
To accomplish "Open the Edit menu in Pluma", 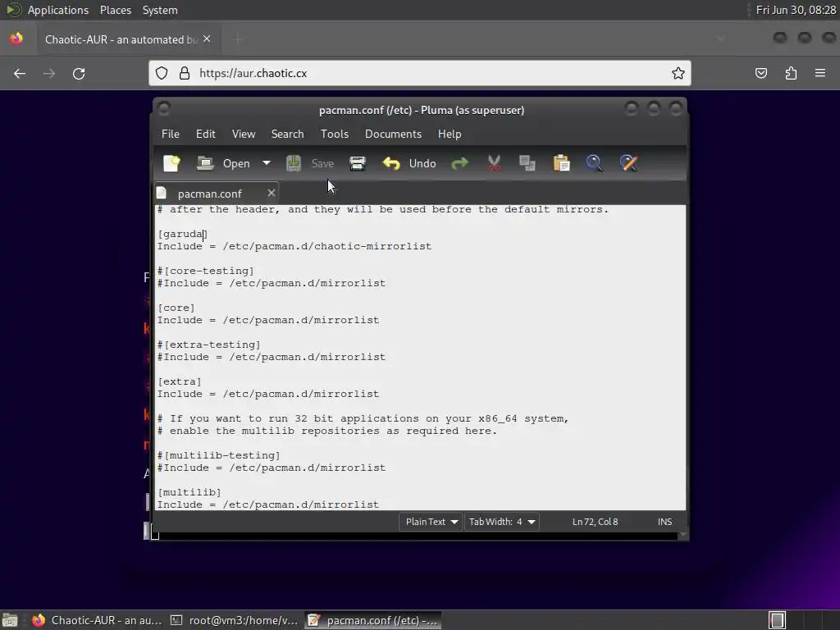I will tap(206, 134).
